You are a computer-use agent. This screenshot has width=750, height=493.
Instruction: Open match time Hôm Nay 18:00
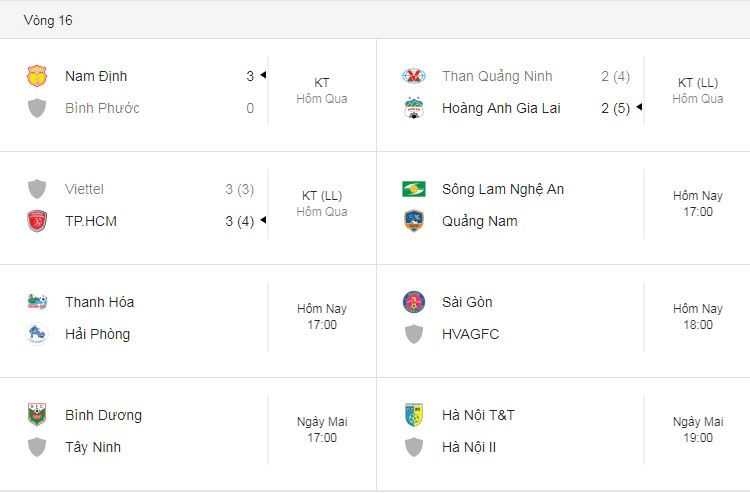click(697, 317)
